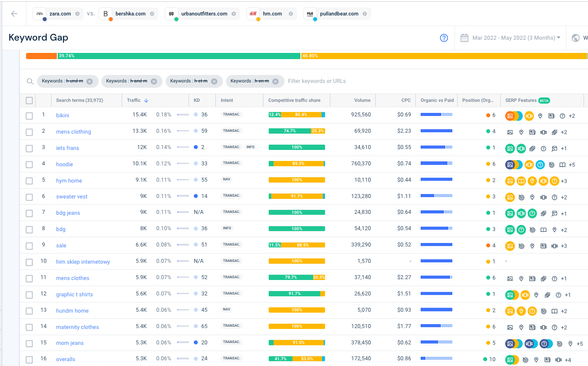Click the green carousel icon in the iets frans row

tap(521, 149)
